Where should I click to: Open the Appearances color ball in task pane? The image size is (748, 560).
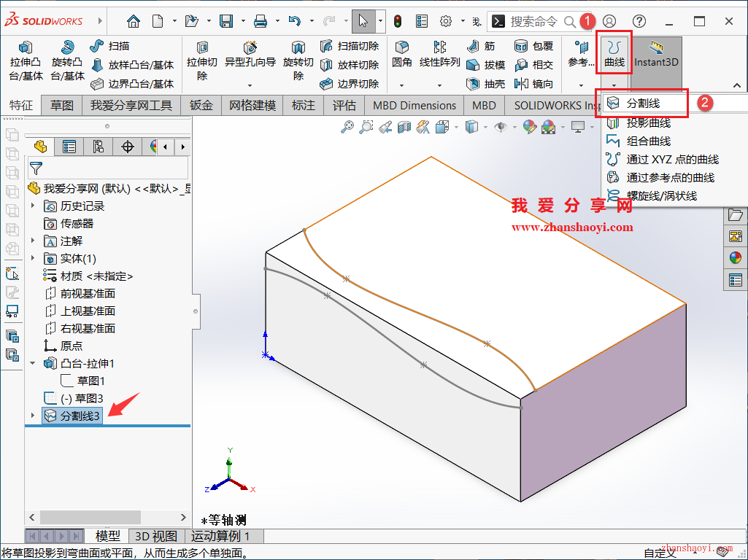click(735, 258)
